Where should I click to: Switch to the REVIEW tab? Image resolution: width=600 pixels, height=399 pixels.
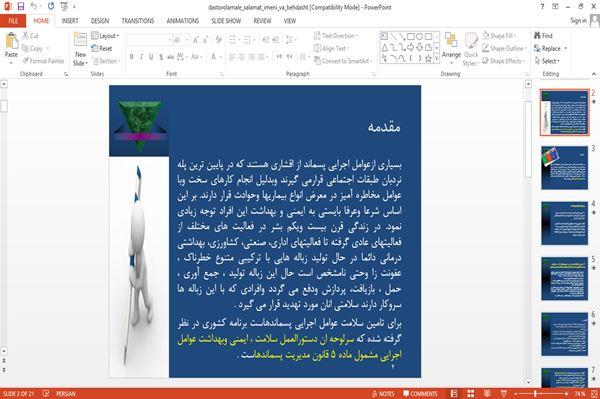click(x=262, y=21)
